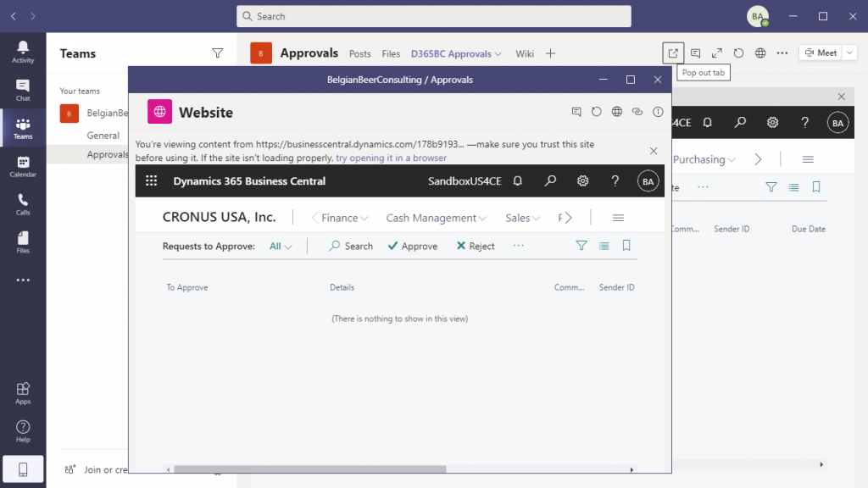Expand the D365BC Approvals tab dropdown
Image resolution: width=868 pixels, height=488 pixels.
[x=498, y=54]
